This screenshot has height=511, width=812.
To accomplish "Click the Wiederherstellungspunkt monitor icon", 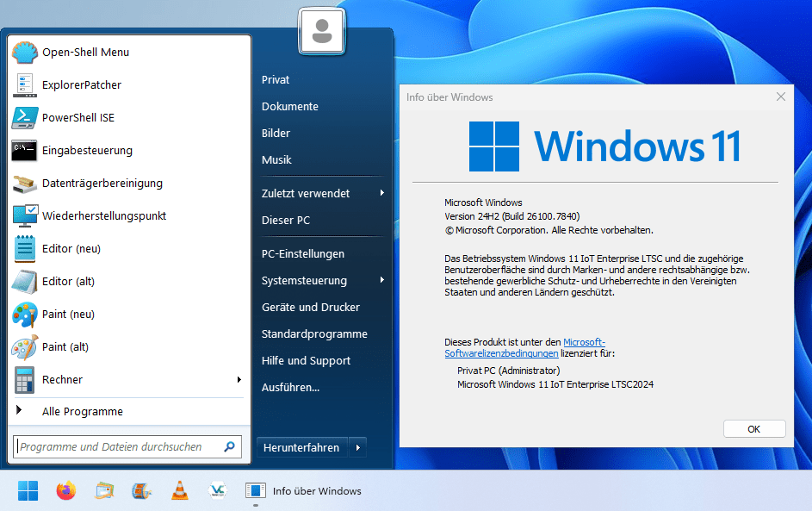I will [24, 216].
